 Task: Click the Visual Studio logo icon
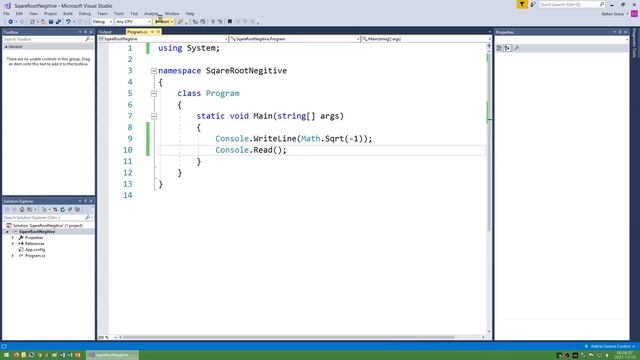(7, 6)
